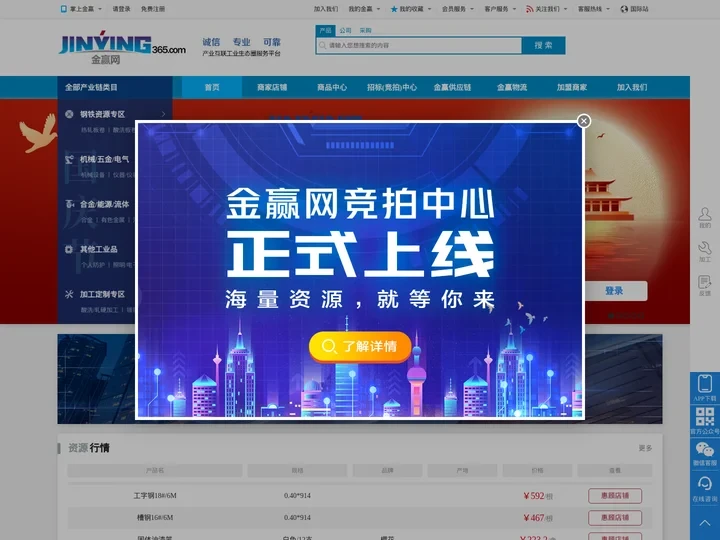Click 惠顾店铺 for 槽钢16#/6M row
The width and height of the screenshot is (720, 540).
pos(615,518)
